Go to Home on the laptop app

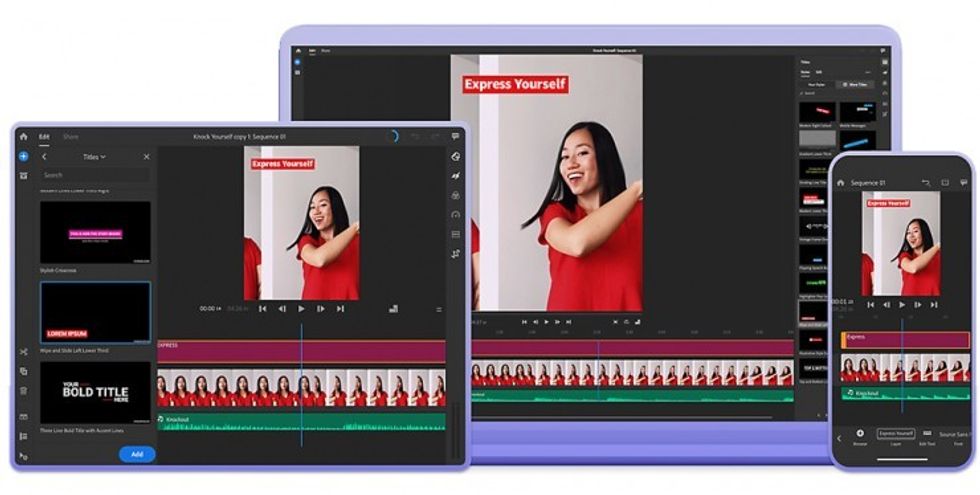[298, 51]
